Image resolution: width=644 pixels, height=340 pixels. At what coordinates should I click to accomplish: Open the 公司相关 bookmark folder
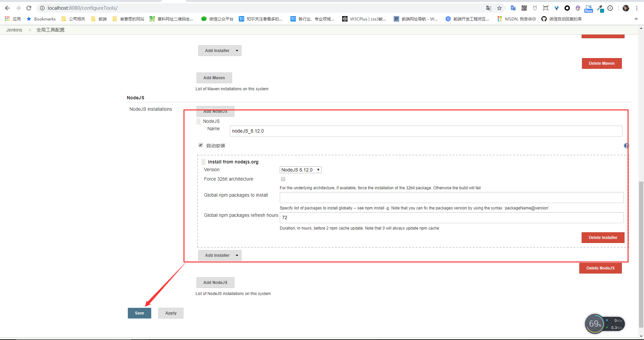coord(73,19)
